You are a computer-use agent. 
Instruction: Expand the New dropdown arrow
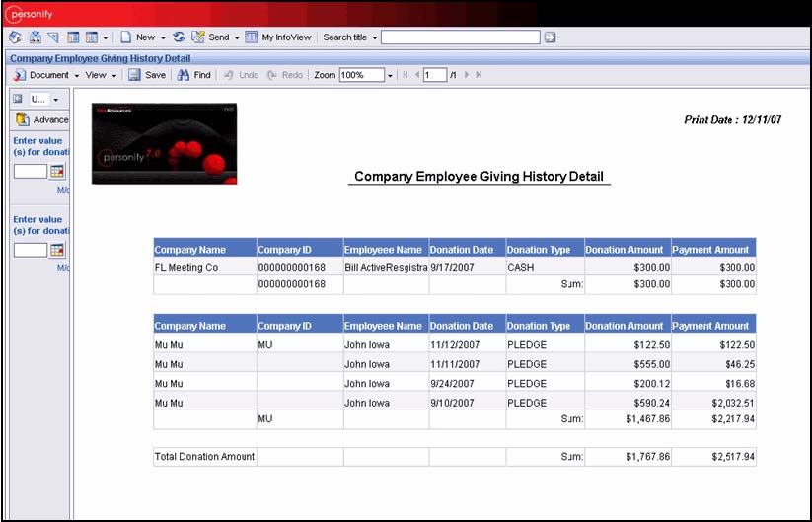point(163,37)
